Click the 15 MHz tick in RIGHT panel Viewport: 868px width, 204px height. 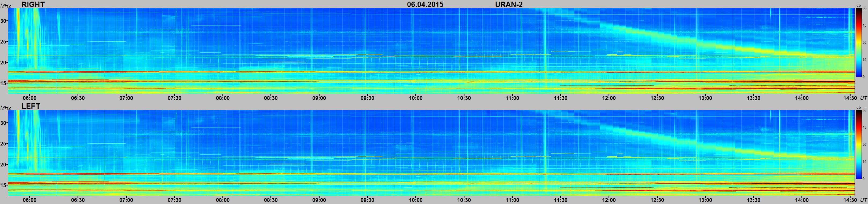pyautogui.click(x=3, y=83)
